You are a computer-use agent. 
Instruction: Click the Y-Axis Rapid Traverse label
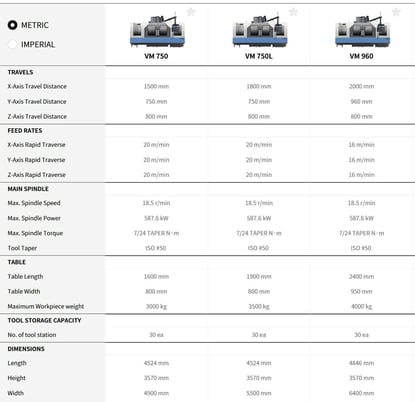click(36, 160)
